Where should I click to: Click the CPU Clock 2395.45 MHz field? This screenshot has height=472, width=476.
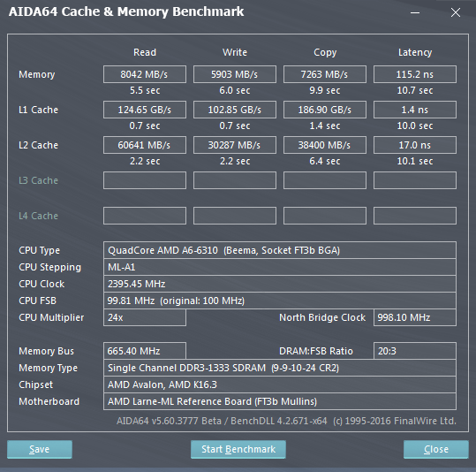[x=280, y=284]
